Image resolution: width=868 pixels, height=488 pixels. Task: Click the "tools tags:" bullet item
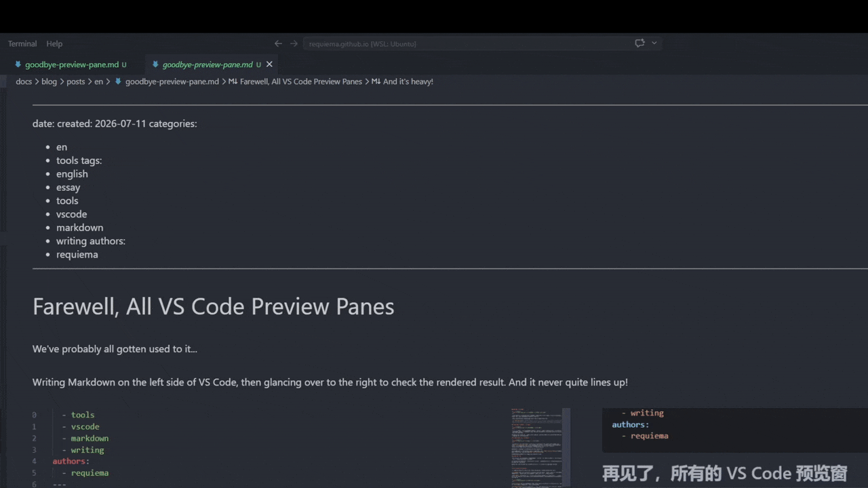(79, 161)
